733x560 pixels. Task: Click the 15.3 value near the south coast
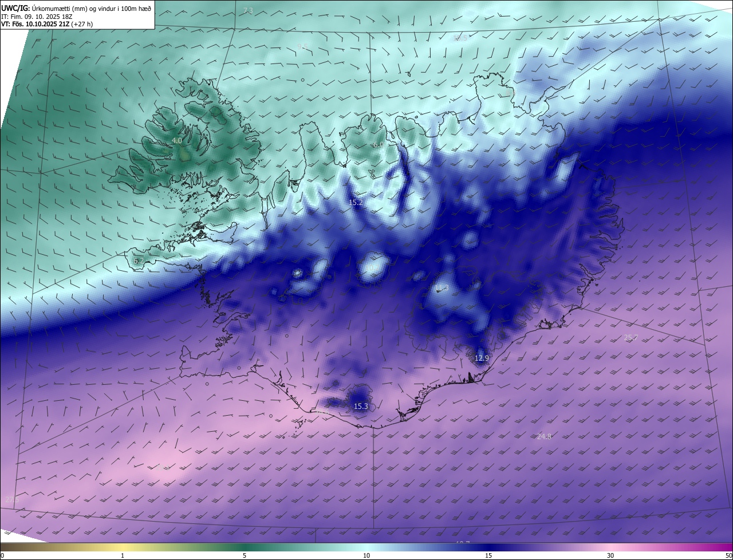[x=360, y=406]
